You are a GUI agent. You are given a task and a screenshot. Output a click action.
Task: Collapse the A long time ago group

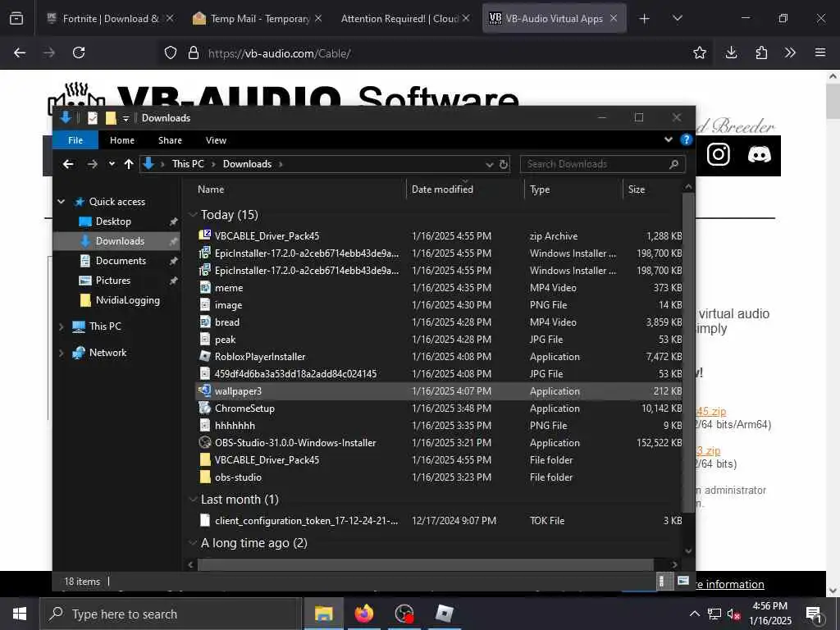(x=194, y=543)
